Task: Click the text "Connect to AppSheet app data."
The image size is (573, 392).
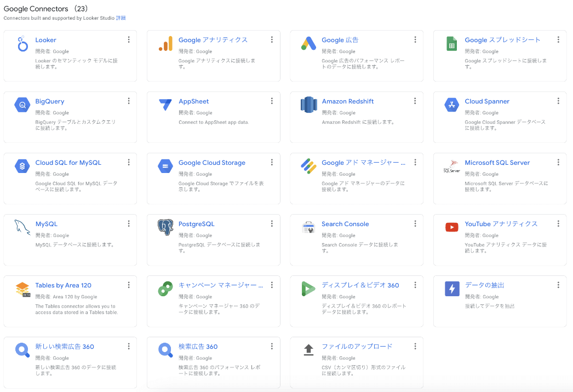Action: [x=214, y=123]
